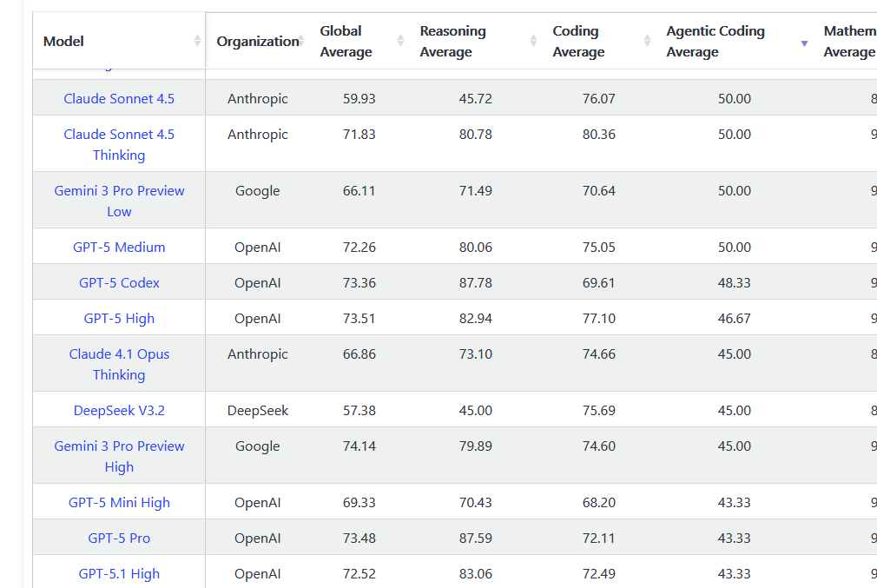Open Claude Sonnet 4.5 model link

[x=119, y=98]
